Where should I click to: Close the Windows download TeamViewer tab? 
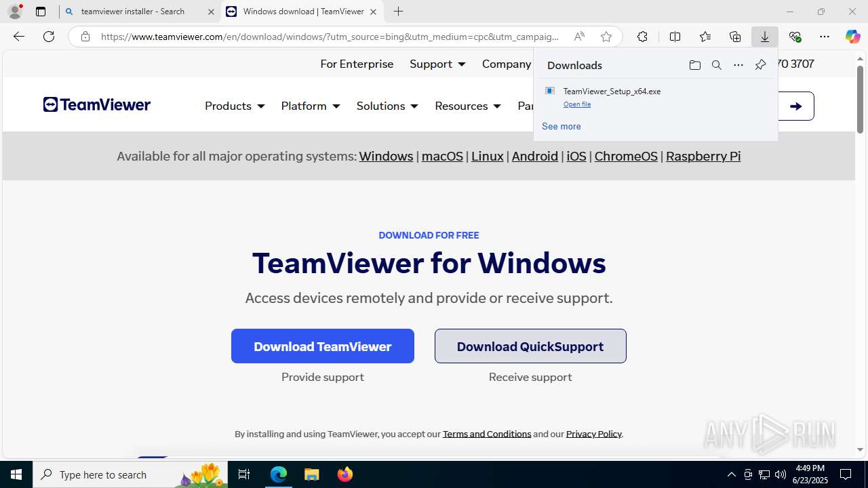373,12
